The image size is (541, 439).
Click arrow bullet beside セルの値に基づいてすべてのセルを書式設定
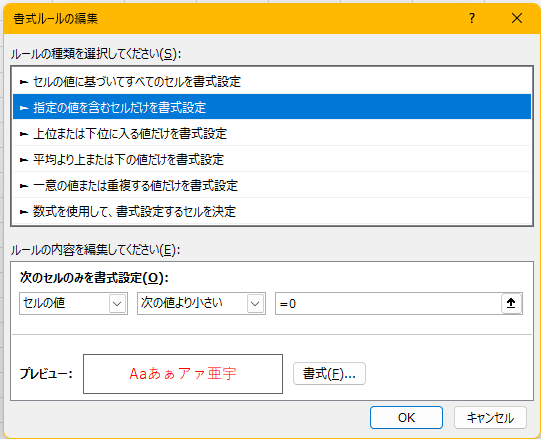pos(23,82)
